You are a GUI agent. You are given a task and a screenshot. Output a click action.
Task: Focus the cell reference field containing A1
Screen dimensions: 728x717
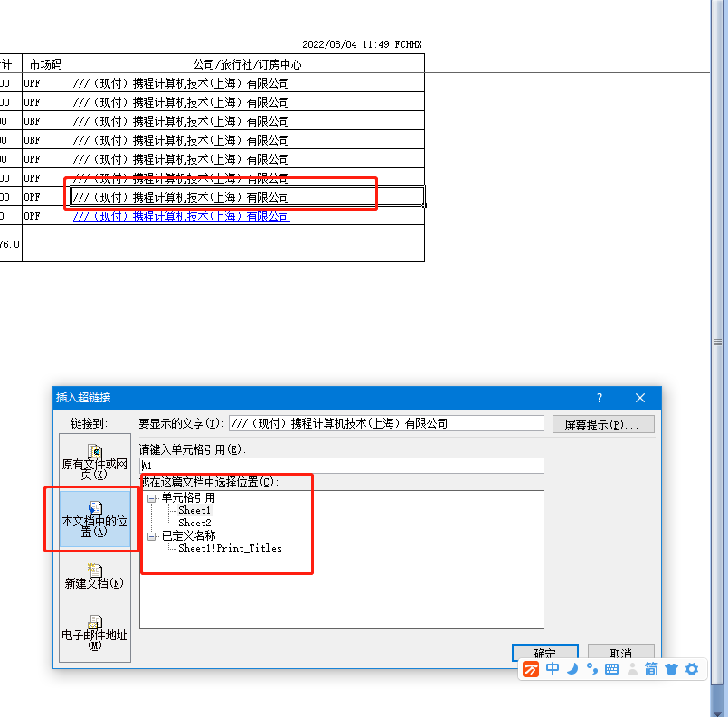(342, 466)
